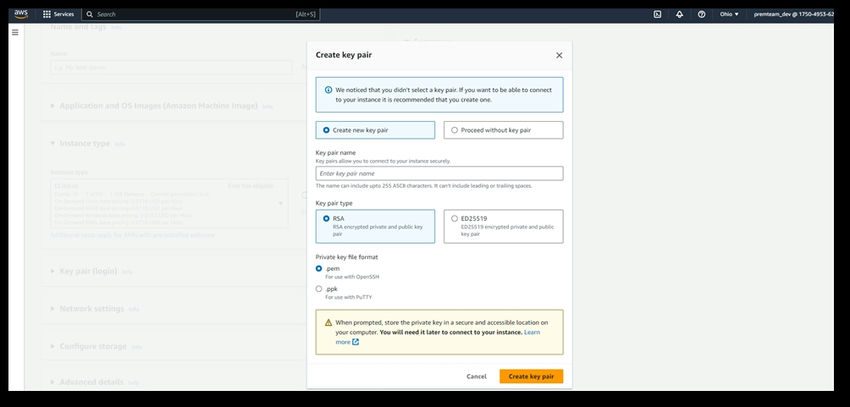Open the AWS home logo
The image size is (850, 407).
[x=21, y=14]
